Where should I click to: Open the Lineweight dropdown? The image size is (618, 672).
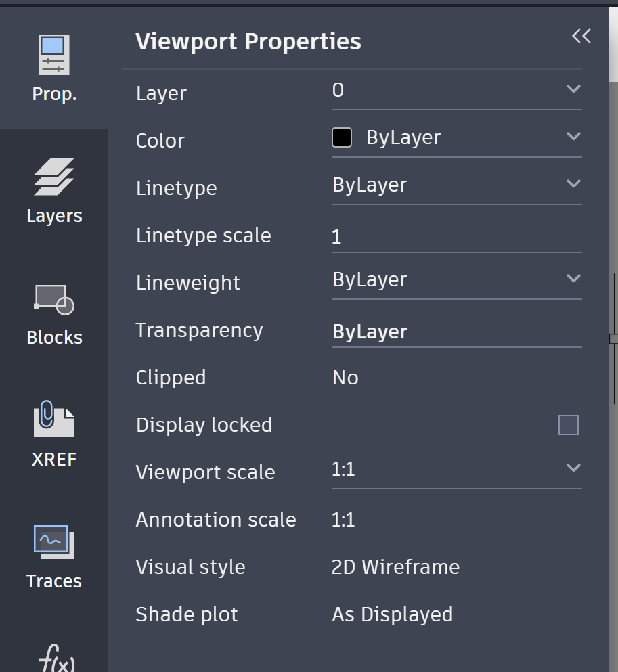tap(573, 279)
